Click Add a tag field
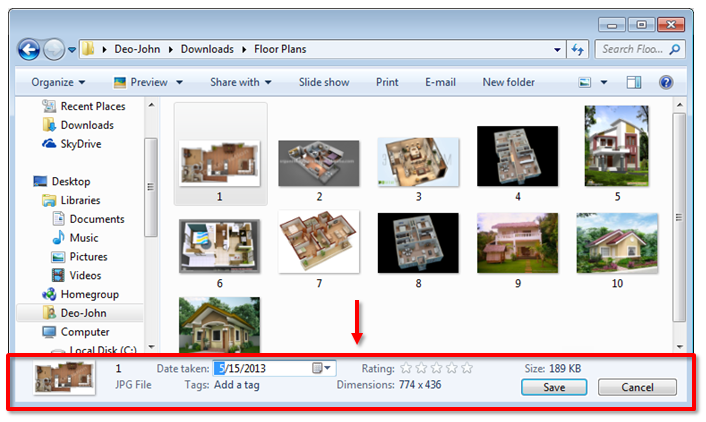 pyautogui.click(x=237, y=385)
